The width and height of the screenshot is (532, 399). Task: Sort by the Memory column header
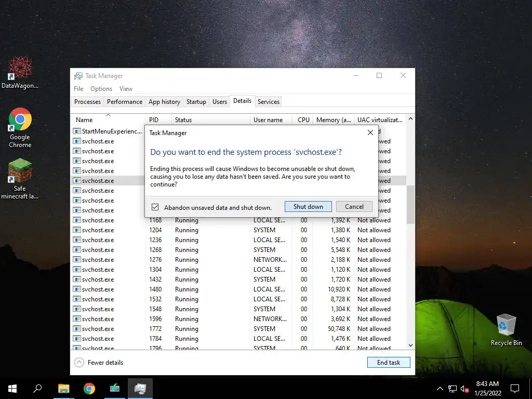tap(333, 120)
